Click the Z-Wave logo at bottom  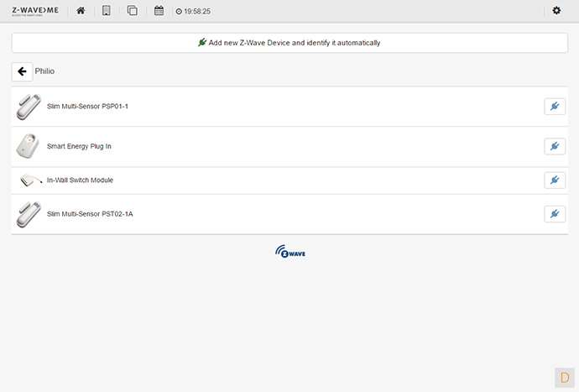point(290,252)
